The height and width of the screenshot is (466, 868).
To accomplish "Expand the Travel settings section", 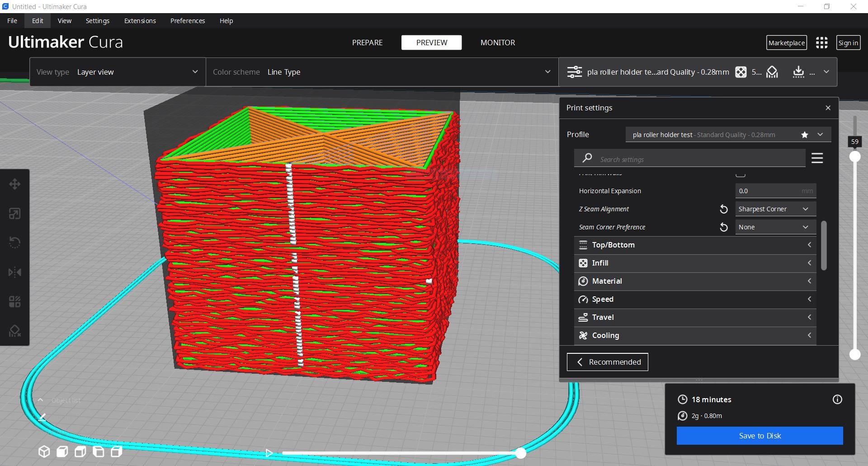I will click(695, 317).
